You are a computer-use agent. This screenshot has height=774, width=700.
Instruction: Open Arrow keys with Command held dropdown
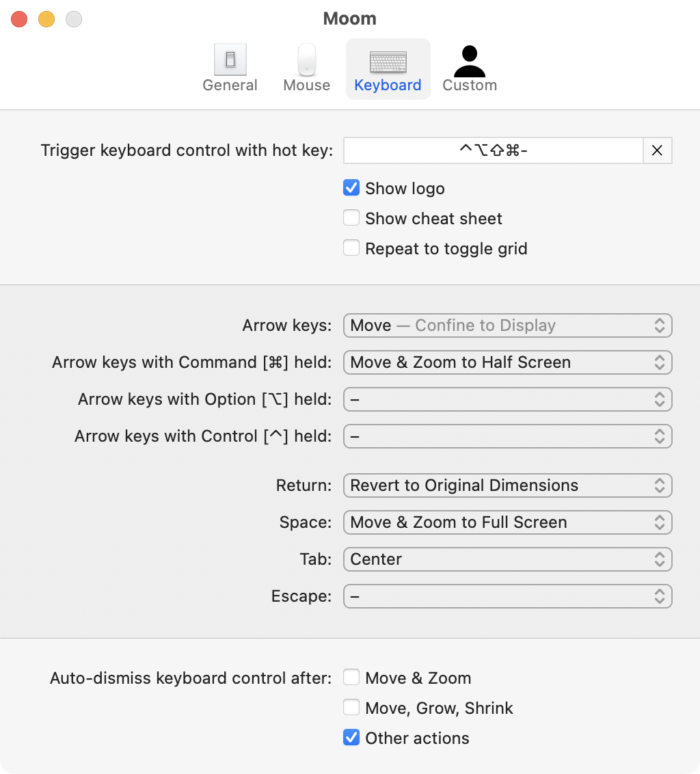(x=507, y=362)
